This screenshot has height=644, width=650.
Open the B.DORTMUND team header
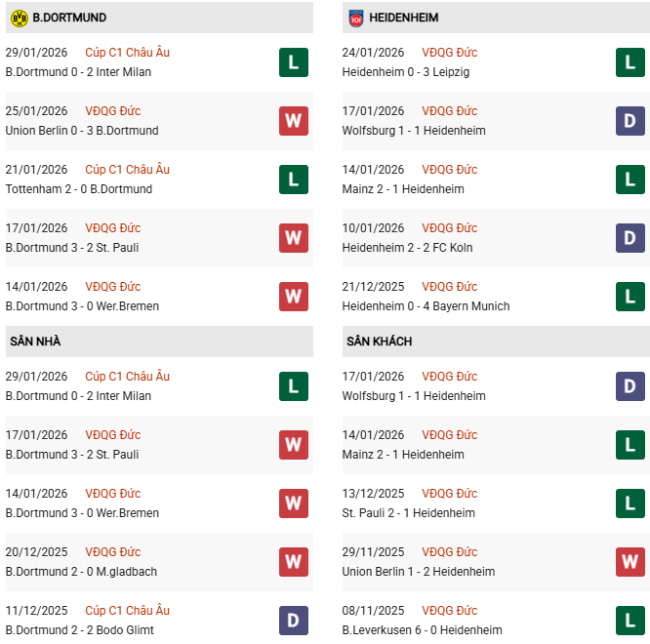pyautogui.click(x=69, y=18)
